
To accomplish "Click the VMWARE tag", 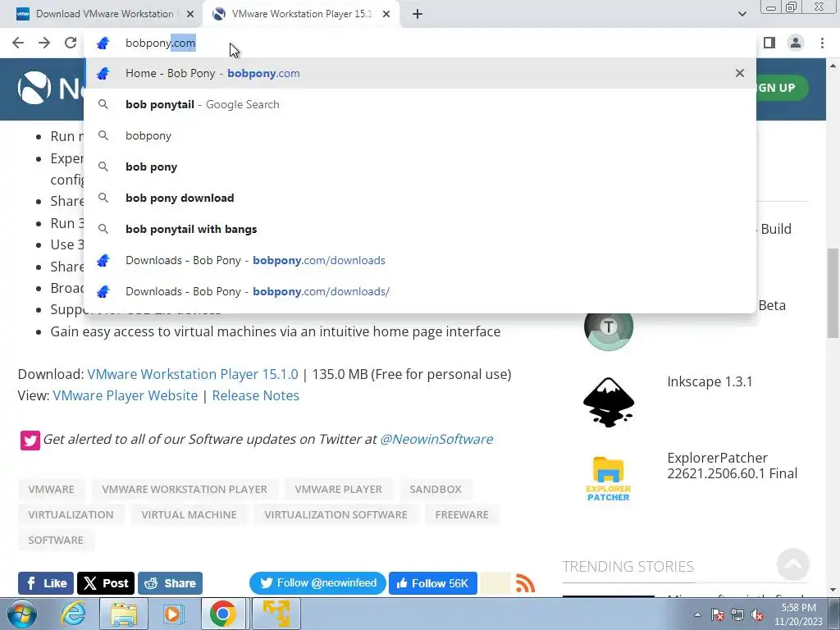I will click(x=52, y=489).
